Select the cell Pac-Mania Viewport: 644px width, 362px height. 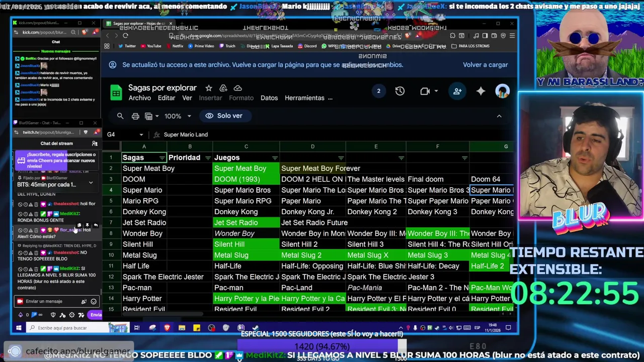tap(375, 288)
